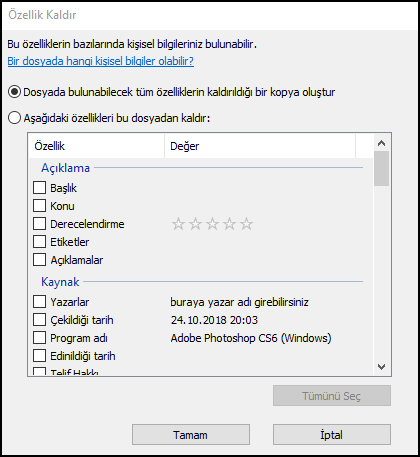Click the scroll down arrow of the list

[x=382, y=367]
